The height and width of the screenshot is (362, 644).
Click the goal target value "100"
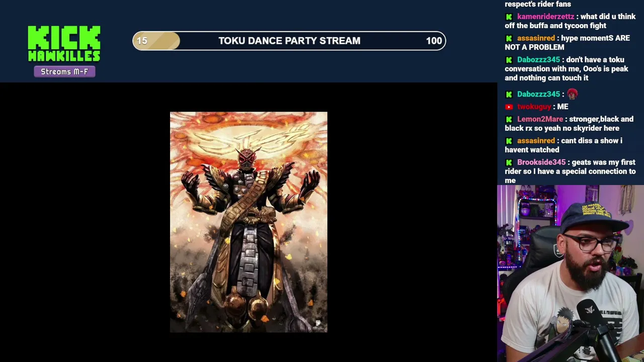pyautogui.click(x=434, y=41)
